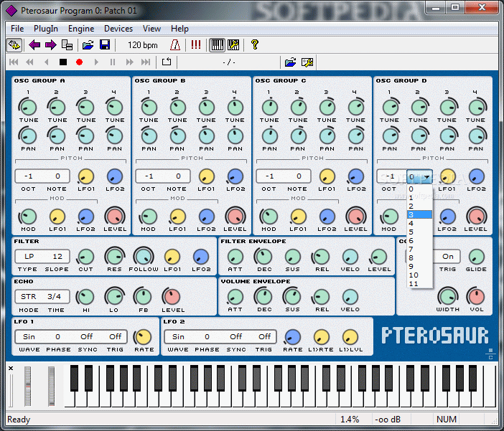Open the Help menu
Image resolution: width=504 pixels, height=431 pixels.
click(x=179, y=29)
